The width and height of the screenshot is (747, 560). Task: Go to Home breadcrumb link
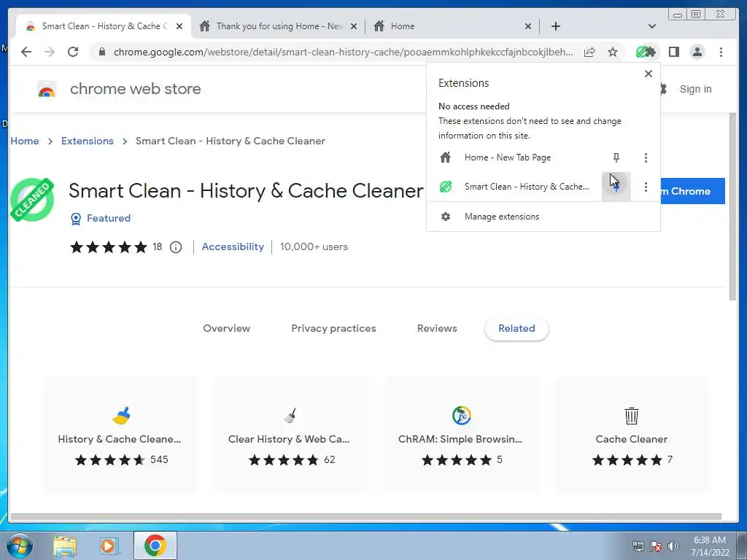[x=25, y=141]
